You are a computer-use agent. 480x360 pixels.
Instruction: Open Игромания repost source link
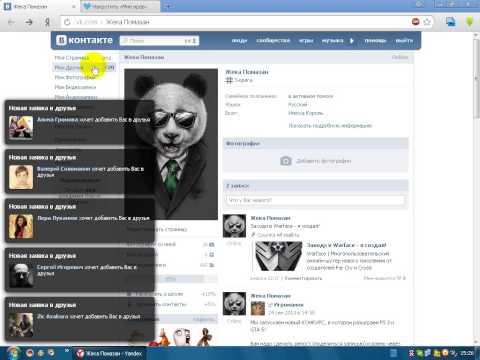[x=289, y=305]
